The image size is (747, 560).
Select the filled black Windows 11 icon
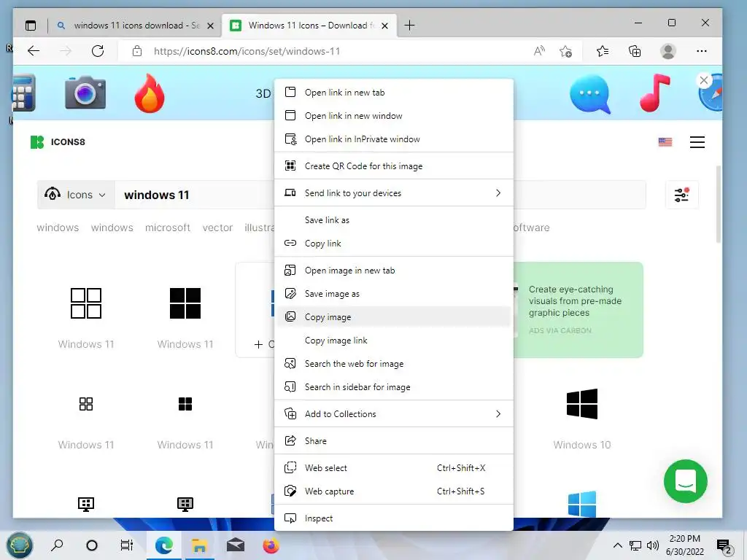click(185, 303)
